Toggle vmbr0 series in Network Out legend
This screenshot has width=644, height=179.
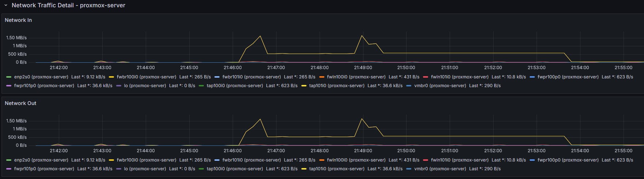(x=440, y=169)
